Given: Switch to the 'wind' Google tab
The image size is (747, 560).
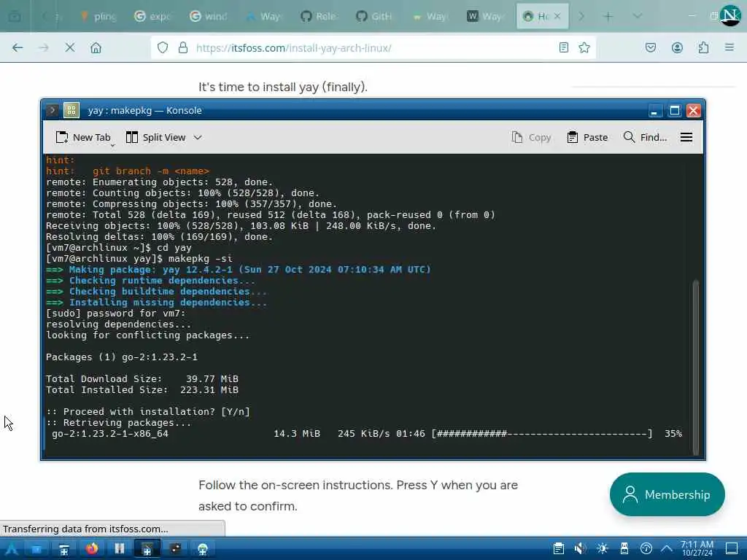Looking at the screenshot, I should coord(208,17).
